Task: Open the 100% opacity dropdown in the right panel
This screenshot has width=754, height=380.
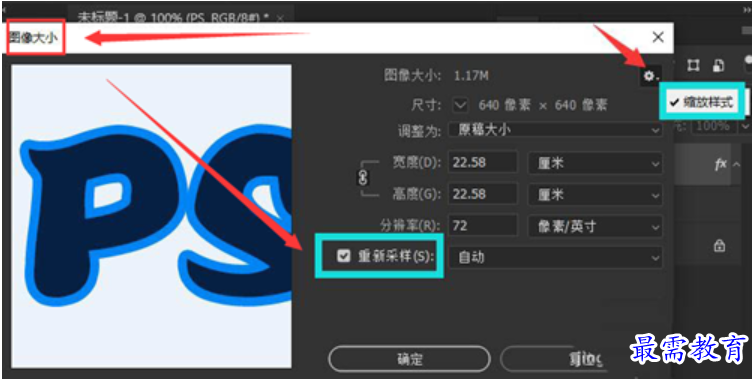Action: (x=746, y=127)
